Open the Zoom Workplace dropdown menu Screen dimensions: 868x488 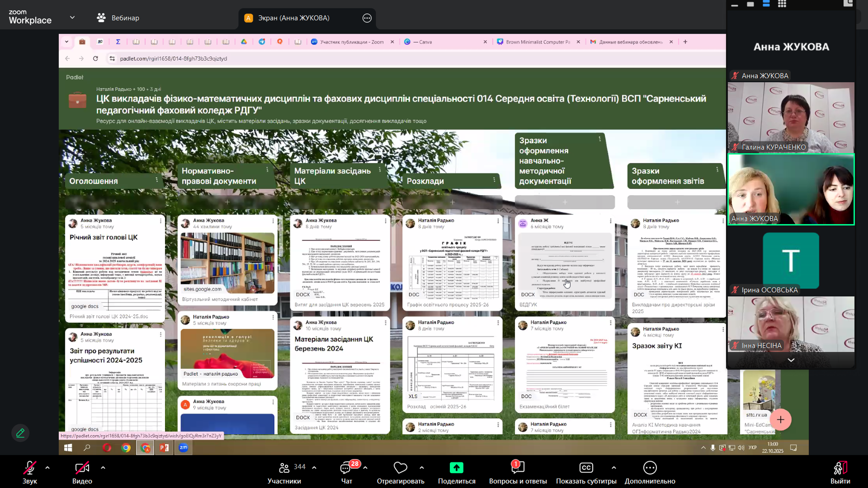(72, 18)
